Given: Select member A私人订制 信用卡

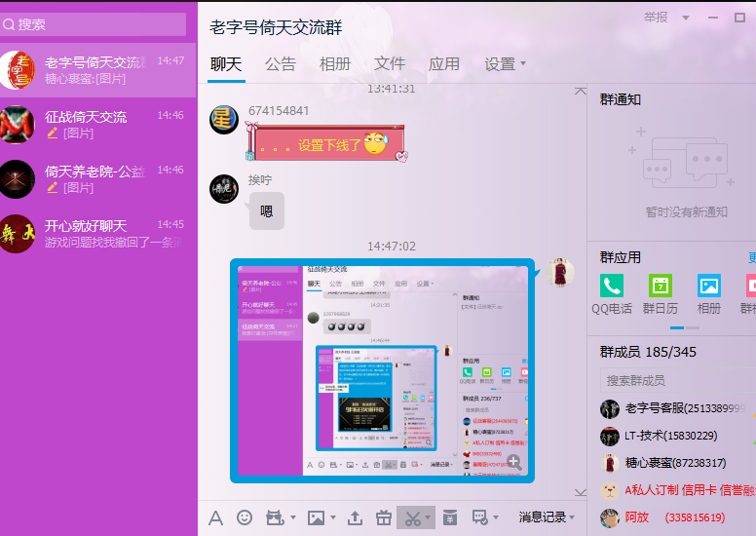Looking at the screenshot, I should coord(690,490).
